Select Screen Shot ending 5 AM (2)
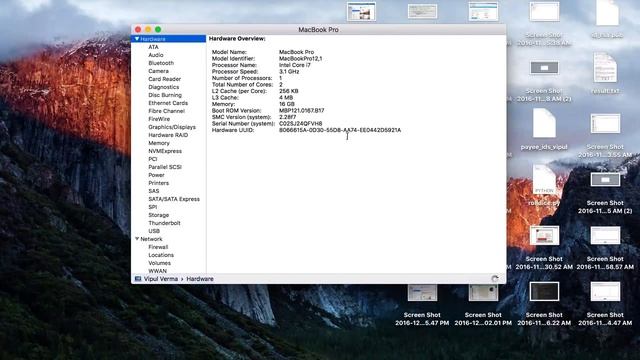This screenshot has height=360, width=640. [605, 180]
